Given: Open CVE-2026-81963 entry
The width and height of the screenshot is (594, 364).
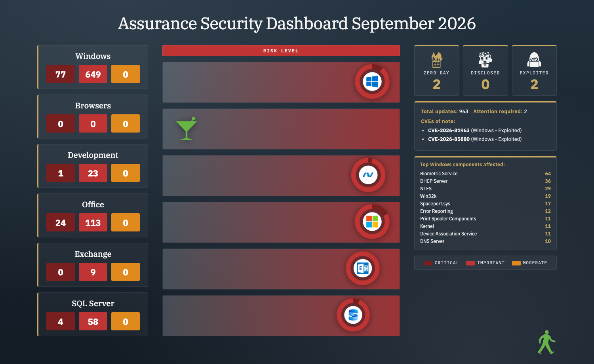Looking at the screenshot, I should click(475, 130).
